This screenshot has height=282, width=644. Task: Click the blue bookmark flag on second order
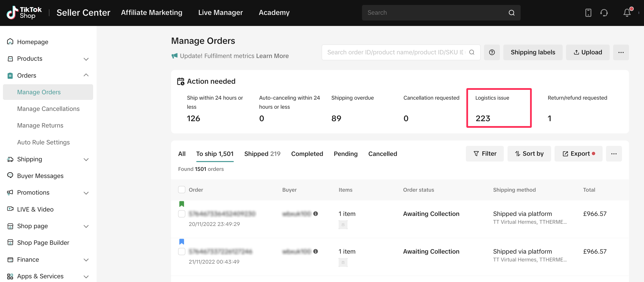pos(181,241)
